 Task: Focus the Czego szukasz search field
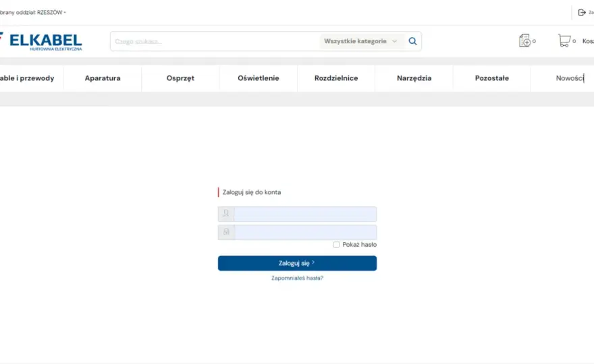tap(216, 41)
